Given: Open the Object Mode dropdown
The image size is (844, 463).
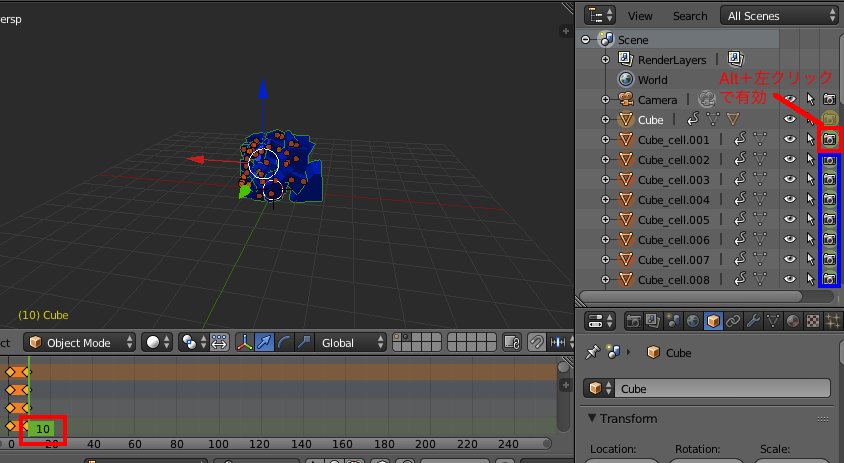Looking at the screenshot, I should click(79, 342).
